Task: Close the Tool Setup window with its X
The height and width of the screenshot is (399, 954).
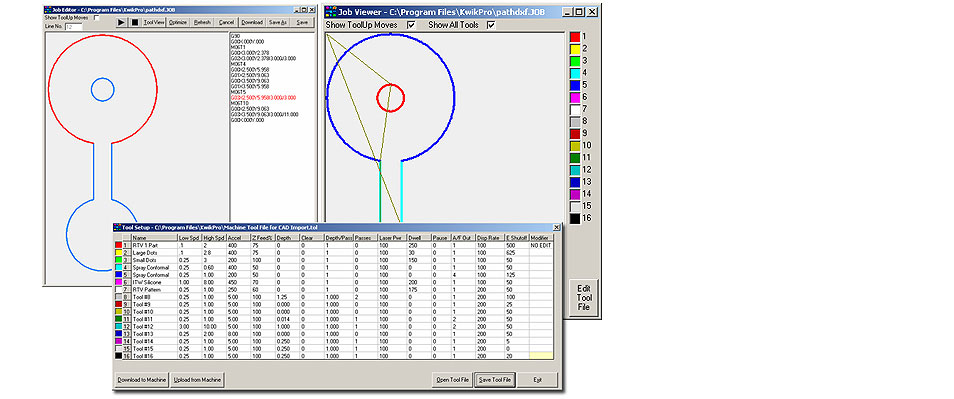Action: click(x=556, y=227)
